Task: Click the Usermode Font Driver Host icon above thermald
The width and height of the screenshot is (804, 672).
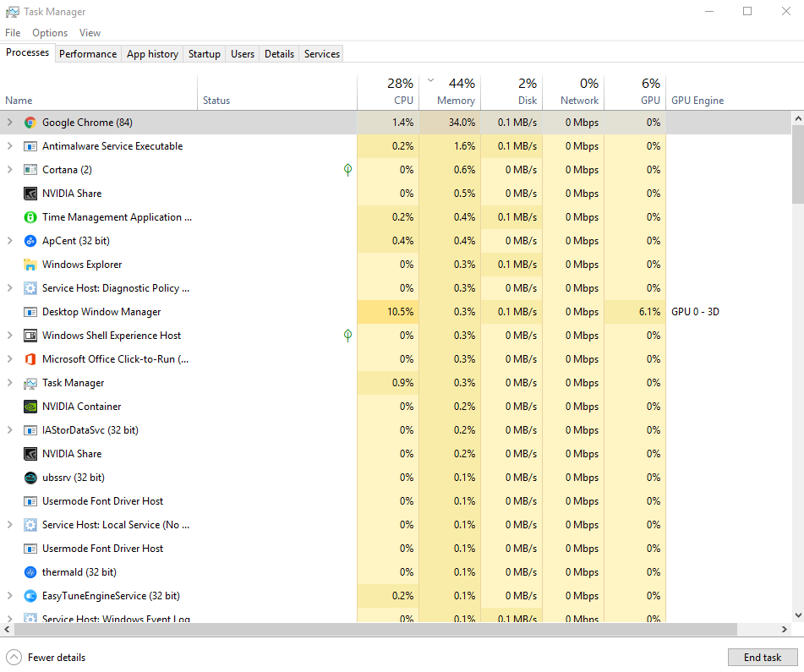Action: point(30,549)
